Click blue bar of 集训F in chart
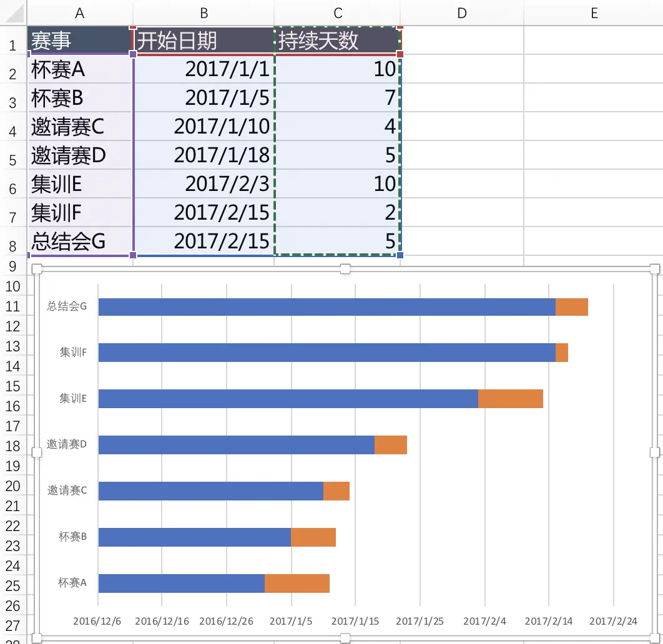663x644 pixels. click(x=327, y=353)
